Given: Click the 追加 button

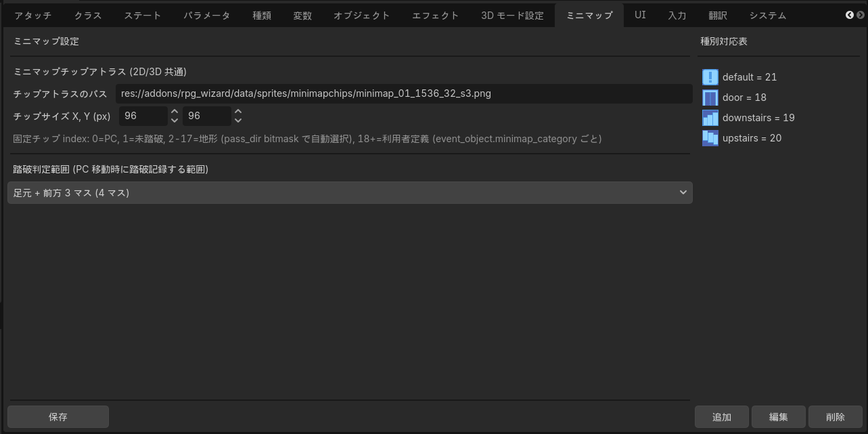Looking at the screenshot, I should click(x=722, y=417).
